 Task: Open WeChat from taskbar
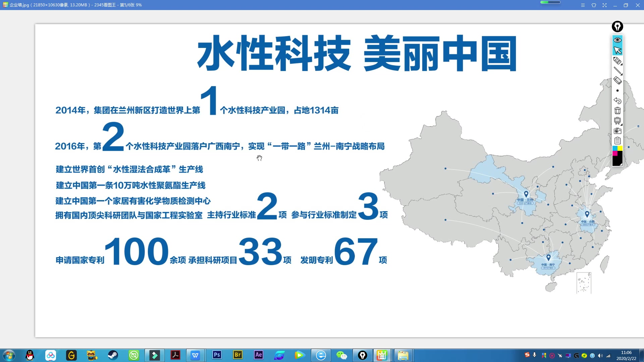(x=342, y=355)
